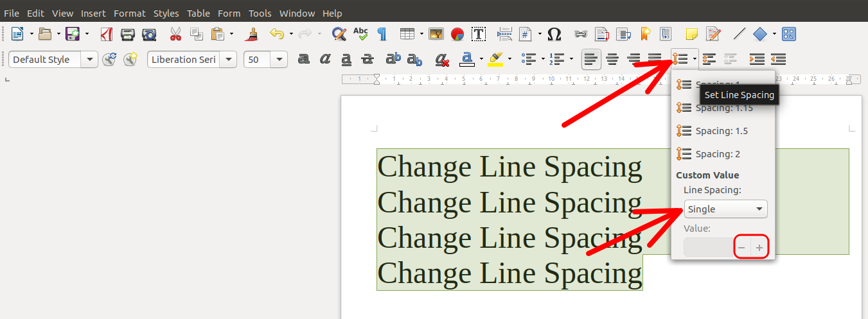Image resolution: width=868 pixels, height=319 pixels.
Task: Open the Line Spacing 'Single' combo box
Action: click(725, 209)
